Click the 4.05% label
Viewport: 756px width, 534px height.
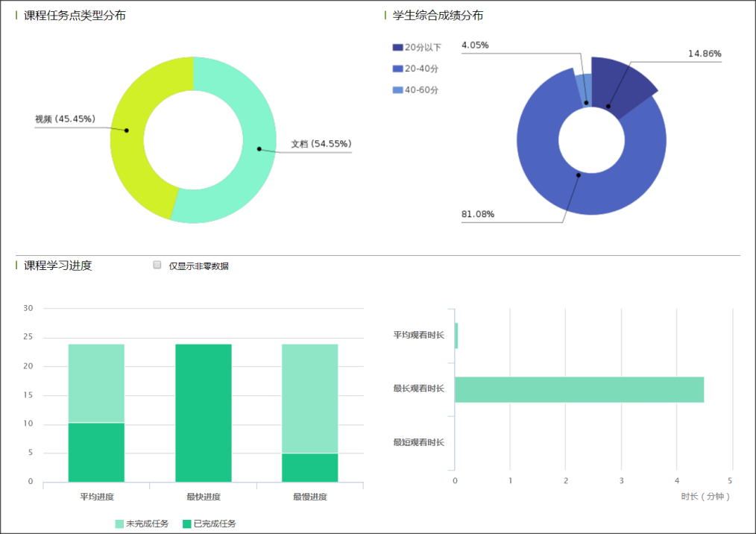point(475,45)
